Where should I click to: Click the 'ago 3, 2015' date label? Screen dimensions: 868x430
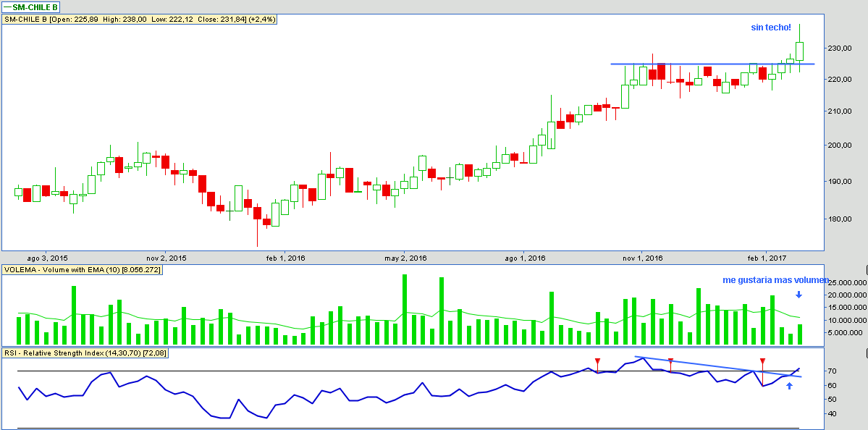coord(48,258)
